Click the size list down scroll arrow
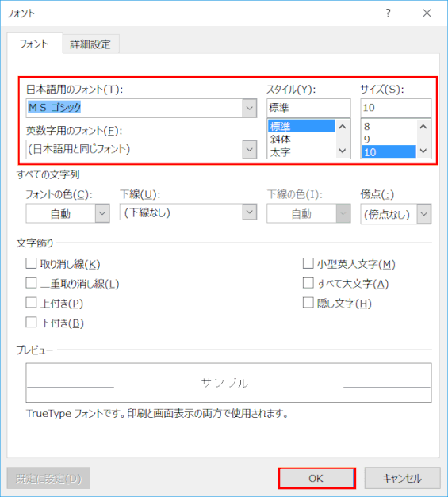 click(423, 151)
